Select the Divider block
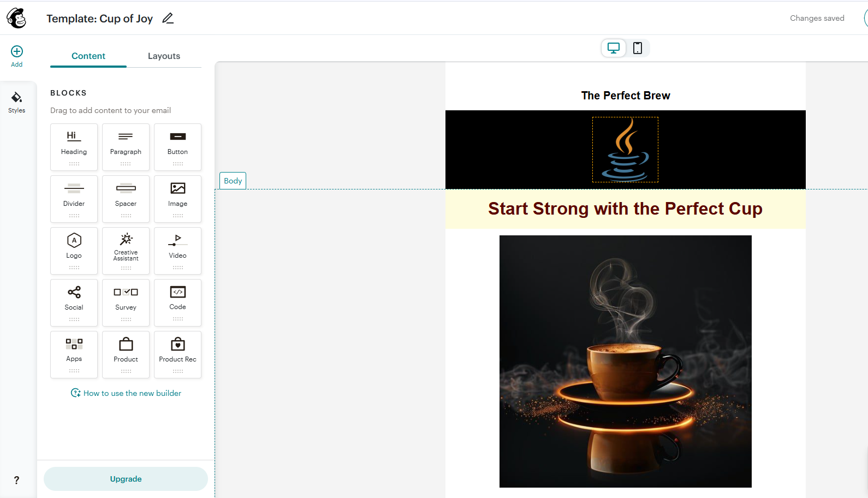Image resolution: width=868 pixels, height=498 pixels. 74,199
